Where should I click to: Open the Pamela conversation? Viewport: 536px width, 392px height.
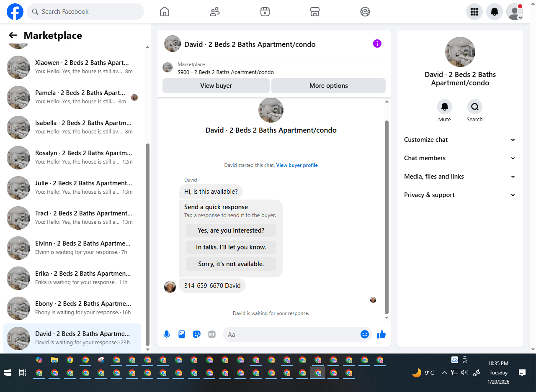click(x=72, y=97)
